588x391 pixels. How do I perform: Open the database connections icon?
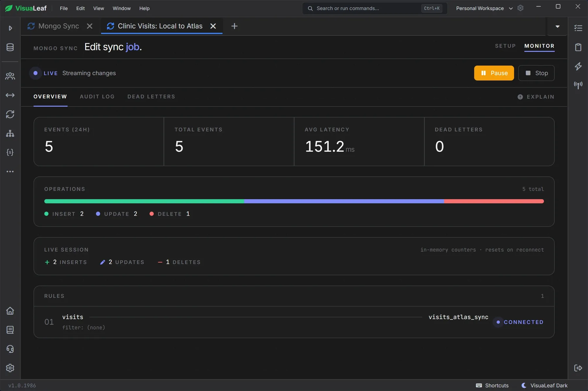[x=10, y=47]
